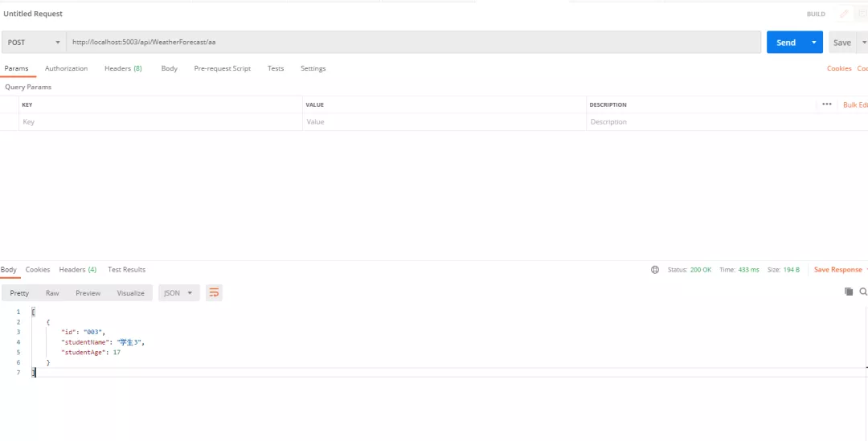Toggle word wrap icon in response
Viewport: 868px width, 441px height.
tap(214, 292)
